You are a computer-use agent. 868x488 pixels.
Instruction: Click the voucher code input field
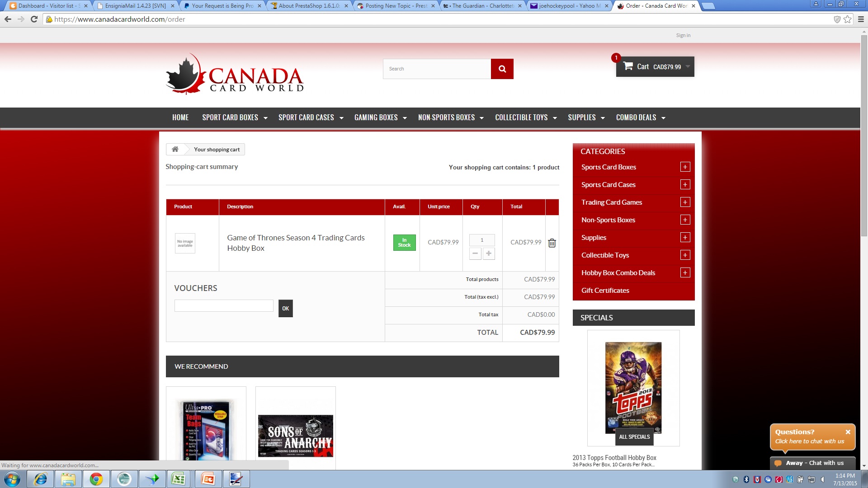coord(224,306)
